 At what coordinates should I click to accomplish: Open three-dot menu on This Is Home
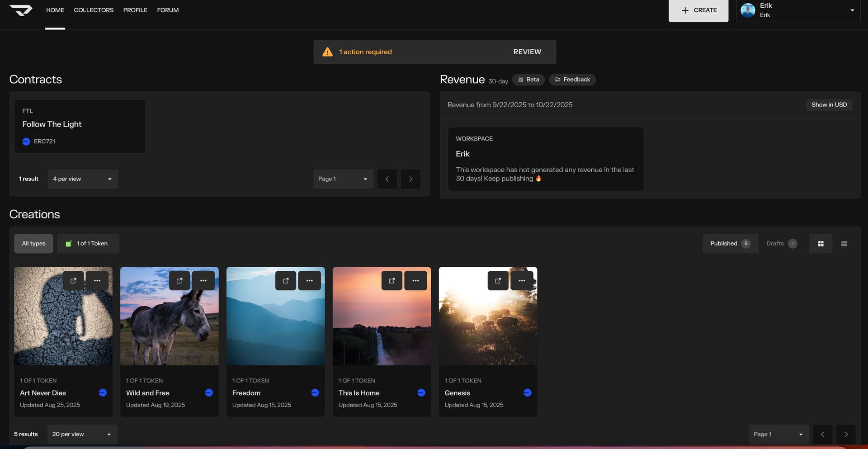pos(415,281)
